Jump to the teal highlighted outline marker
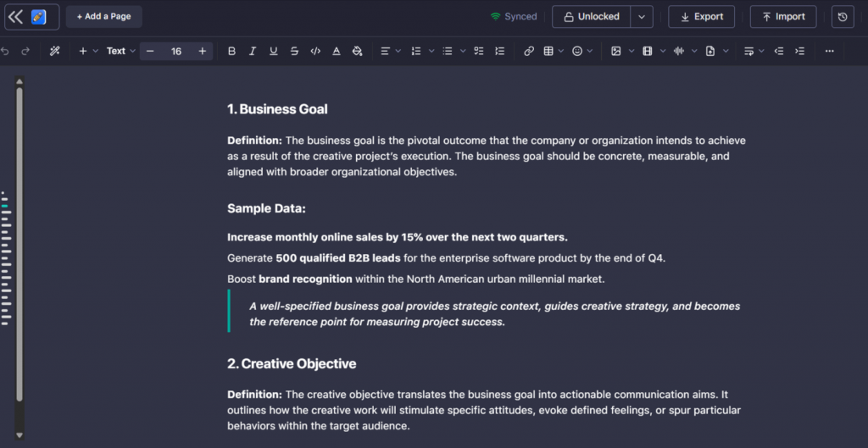Image resolution: width=868 pixels, height=448 pixels. pyautogui.click(x=4, y=206)
